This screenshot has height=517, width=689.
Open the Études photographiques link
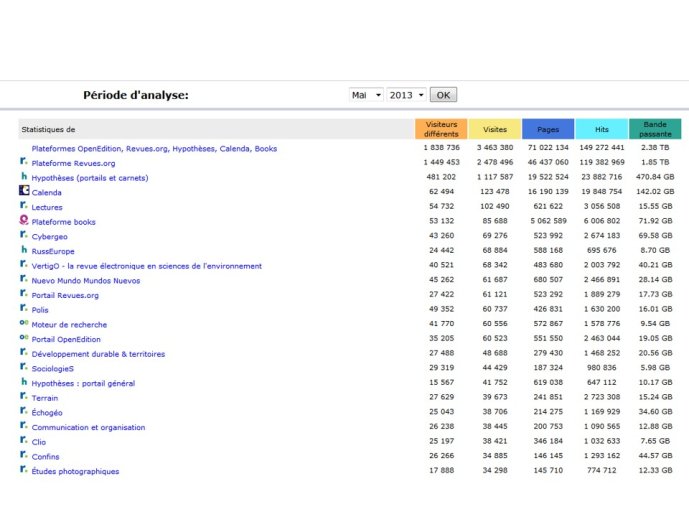click(75, 471)
